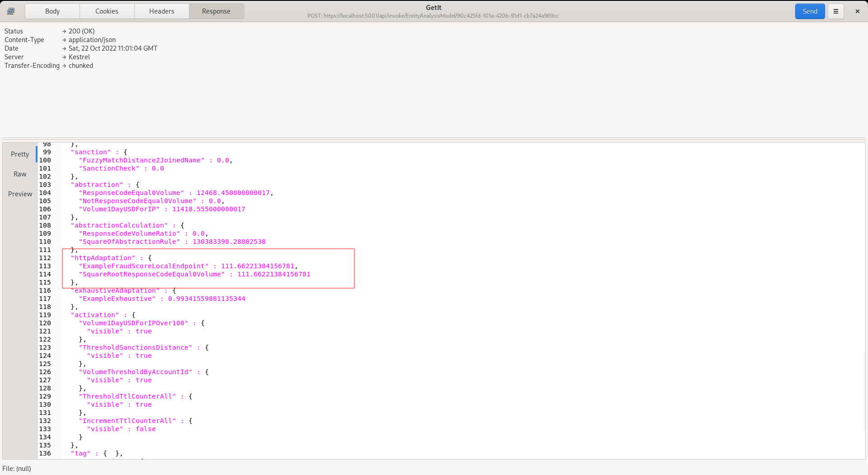This screenshot has height=475, width=868.
Task: Switch to the Headers tab
Action: click(161, 11)
